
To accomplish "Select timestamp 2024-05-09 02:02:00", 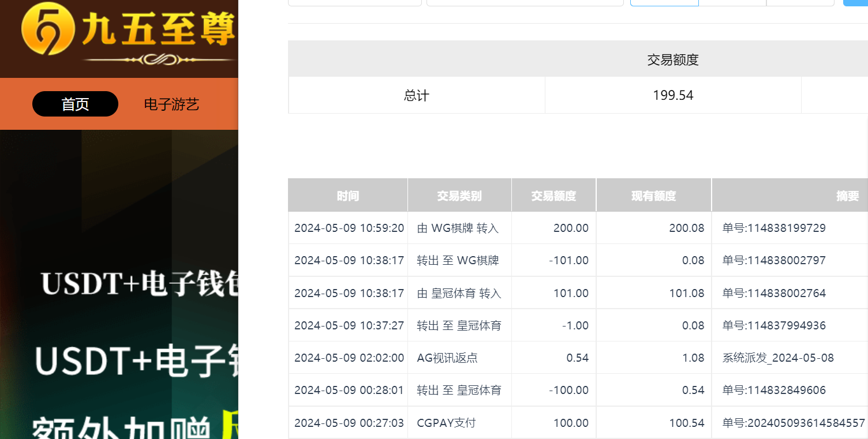I will point(349,358).
